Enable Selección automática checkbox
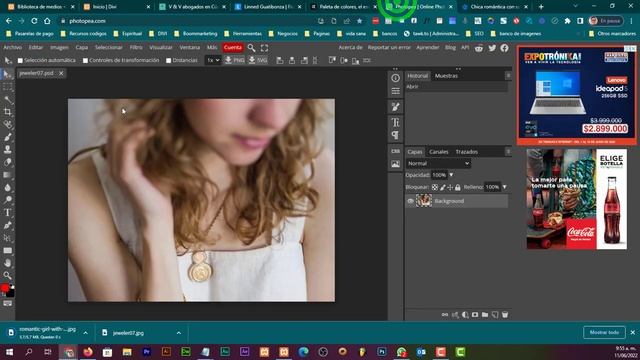Image resolution: width=640 pixels, height=360 pixels. (20, 60)
